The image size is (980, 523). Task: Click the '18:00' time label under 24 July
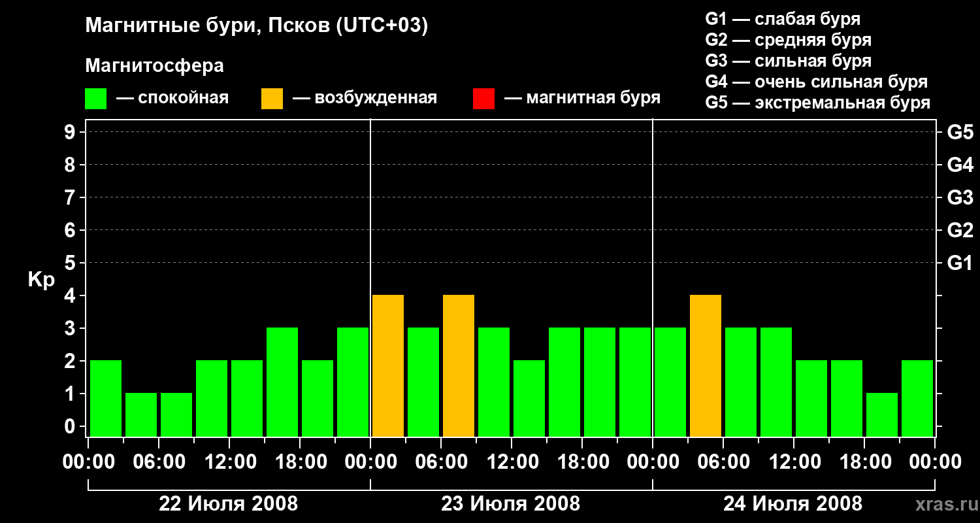tap(864, 462)
